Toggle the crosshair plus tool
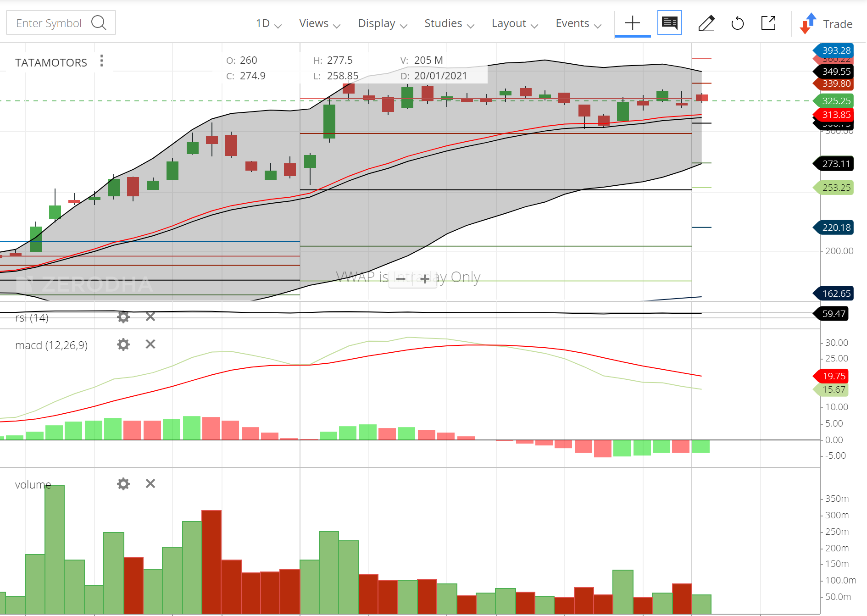The image size is (867, 616). (633, 23)
